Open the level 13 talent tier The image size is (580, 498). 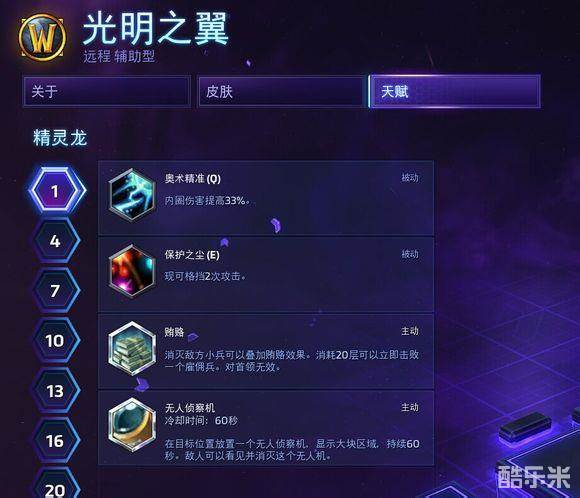coord(56,391)
